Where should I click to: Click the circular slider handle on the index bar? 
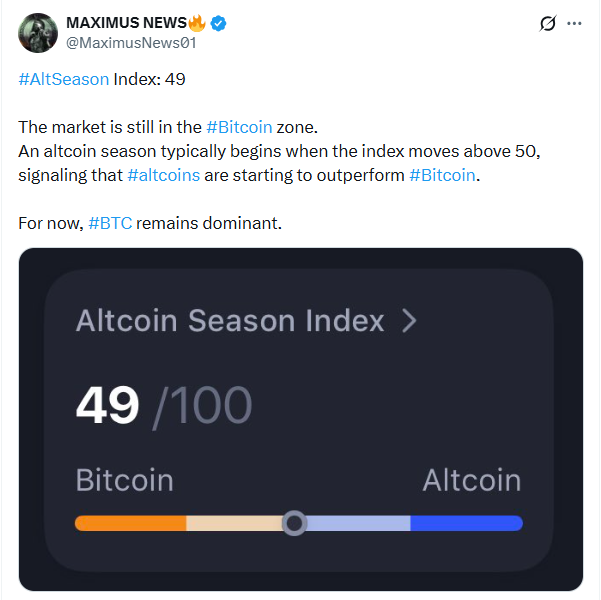tap(294, 523)
